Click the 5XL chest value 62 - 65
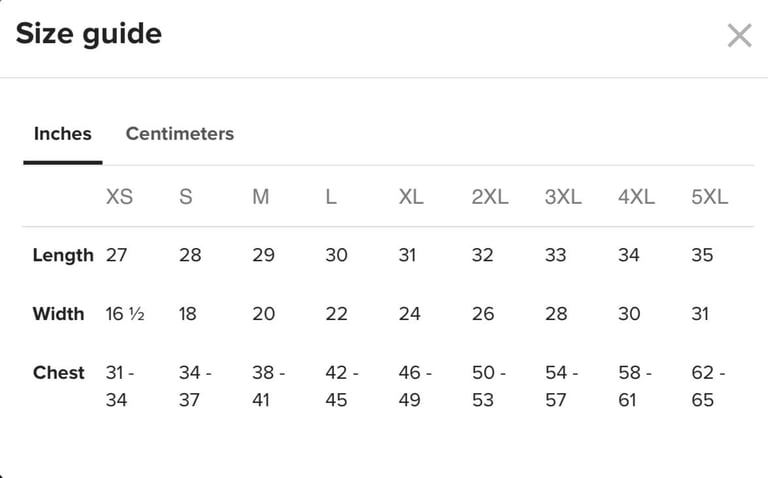This screenshot has width=768, height=478. click(708, 386)
